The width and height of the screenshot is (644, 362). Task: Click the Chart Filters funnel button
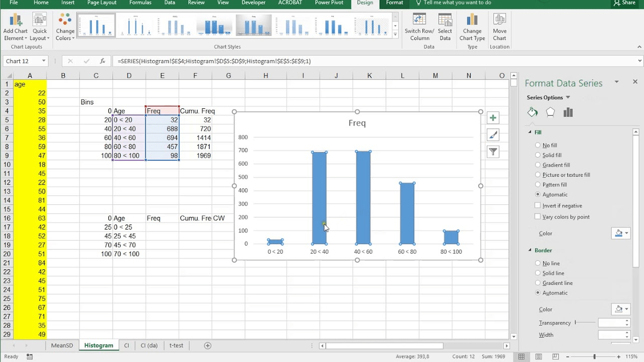(493, 152)
